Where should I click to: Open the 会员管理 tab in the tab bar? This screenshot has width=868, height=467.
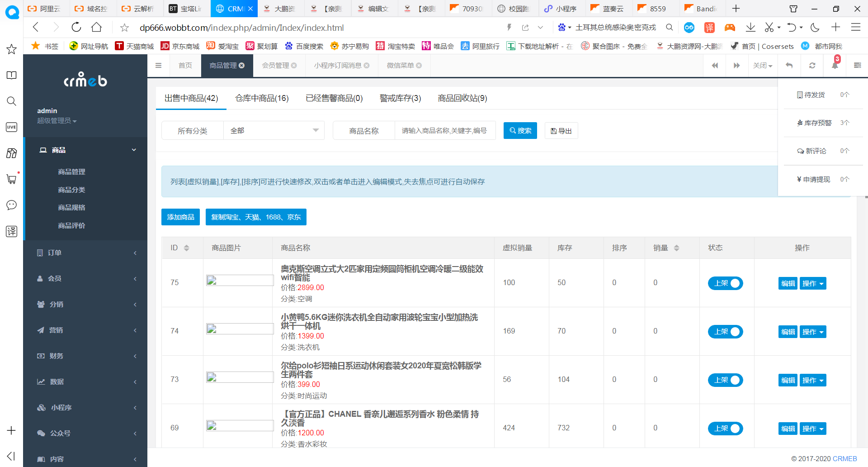tap(277, 65)
